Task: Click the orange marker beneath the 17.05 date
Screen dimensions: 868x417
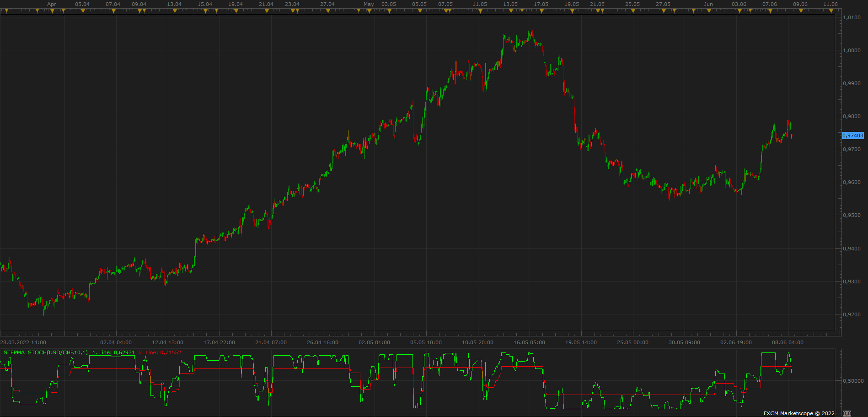Action: (x=541, y=11)
